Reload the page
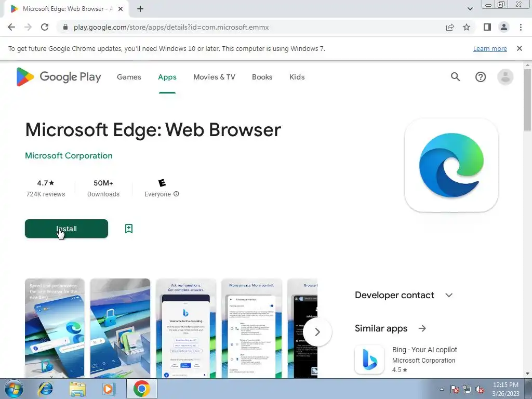 (x=45, y=27)
